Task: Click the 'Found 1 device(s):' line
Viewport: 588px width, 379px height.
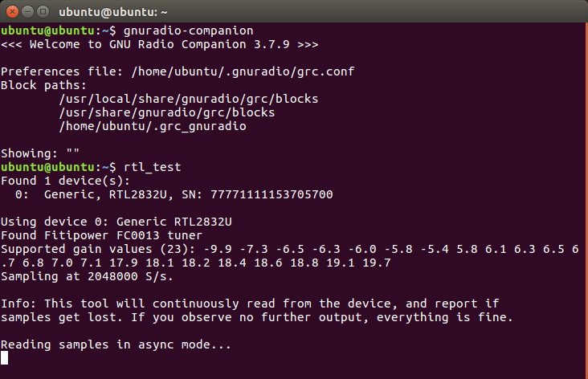Action: click(x=66, y=181)
